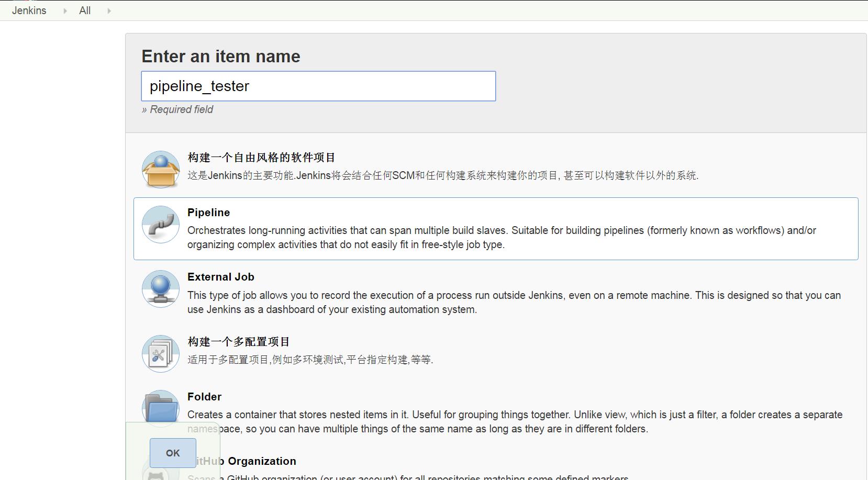The width and height of the screenshot is (868, 480).
Task: Click the description 适用于多配置项目
Action: pos(310,360)
